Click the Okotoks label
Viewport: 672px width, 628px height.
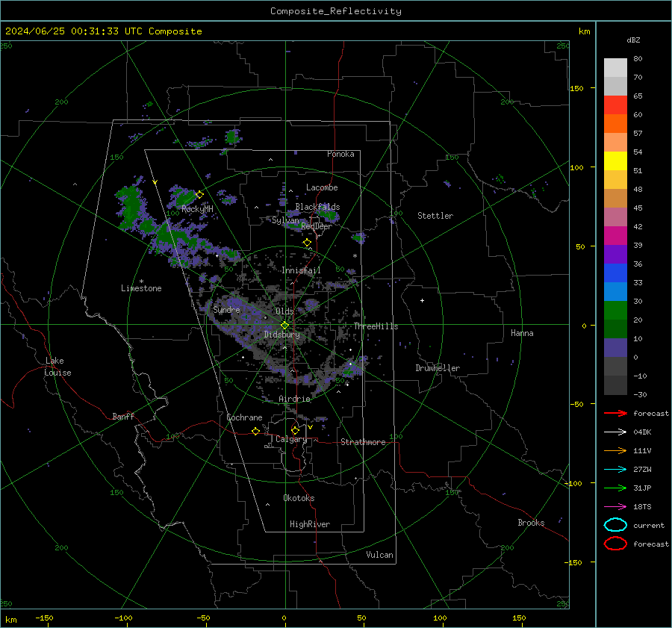(299, 498)
